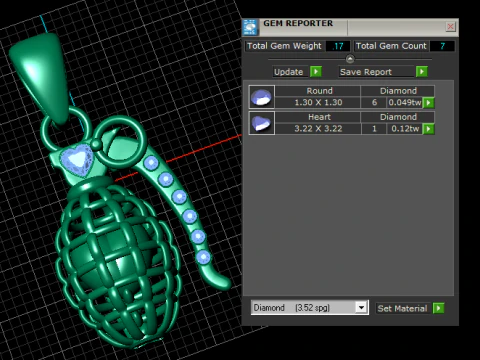Click the '3.22 X 3.22' size cell

coord(318,129)
